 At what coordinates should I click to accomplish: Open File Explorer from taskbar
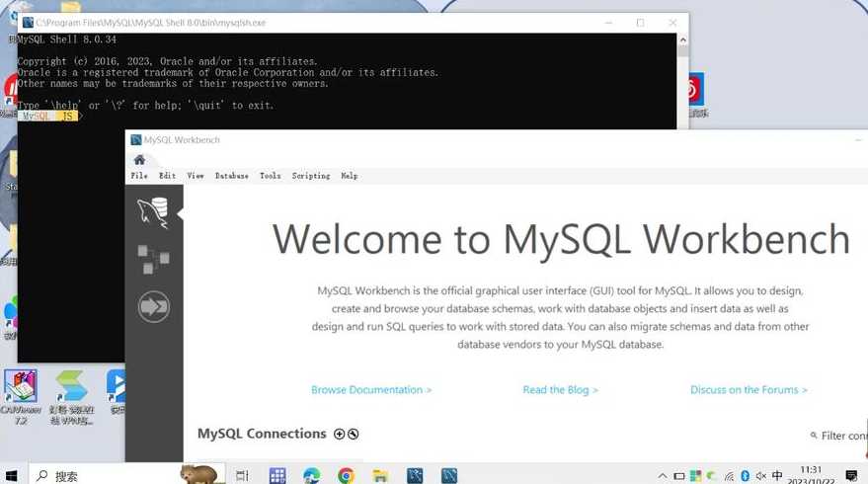380,476
